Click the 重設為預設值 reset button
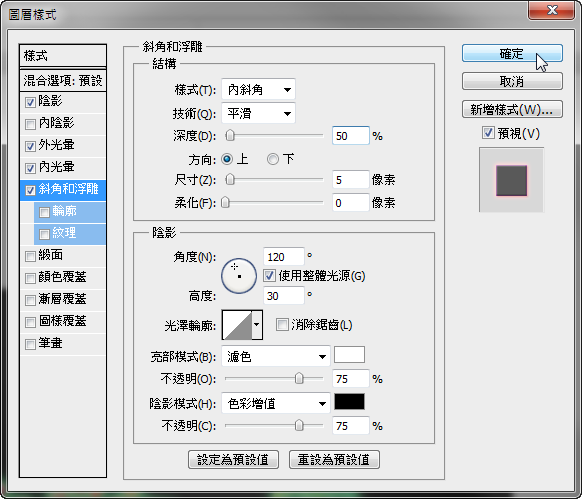The image size is (582, 499). (334, 460)
